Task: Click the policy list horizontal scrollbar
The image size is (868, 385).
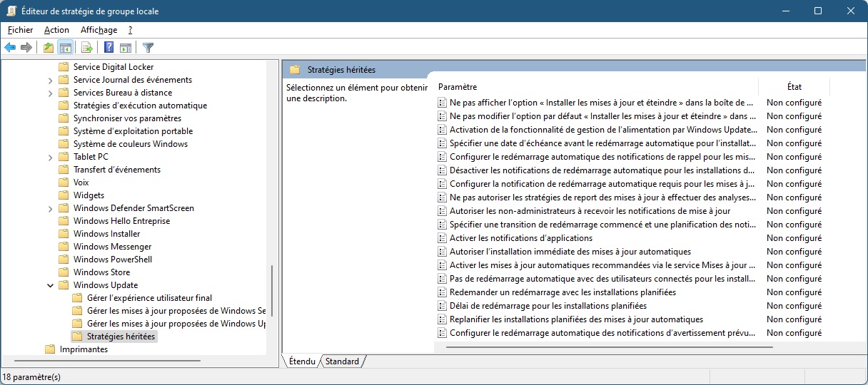Action: tap(609, 347)
